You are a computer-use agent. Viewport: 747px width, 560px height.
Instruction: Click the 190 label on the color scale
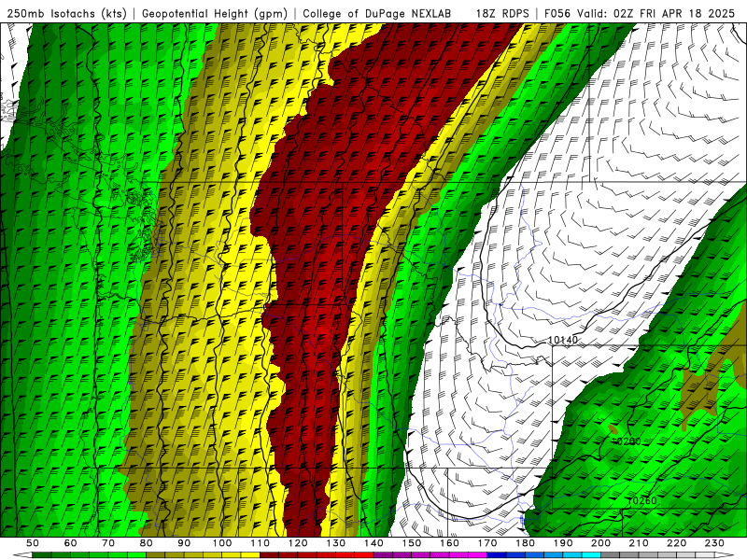click(x=563, y=543)
